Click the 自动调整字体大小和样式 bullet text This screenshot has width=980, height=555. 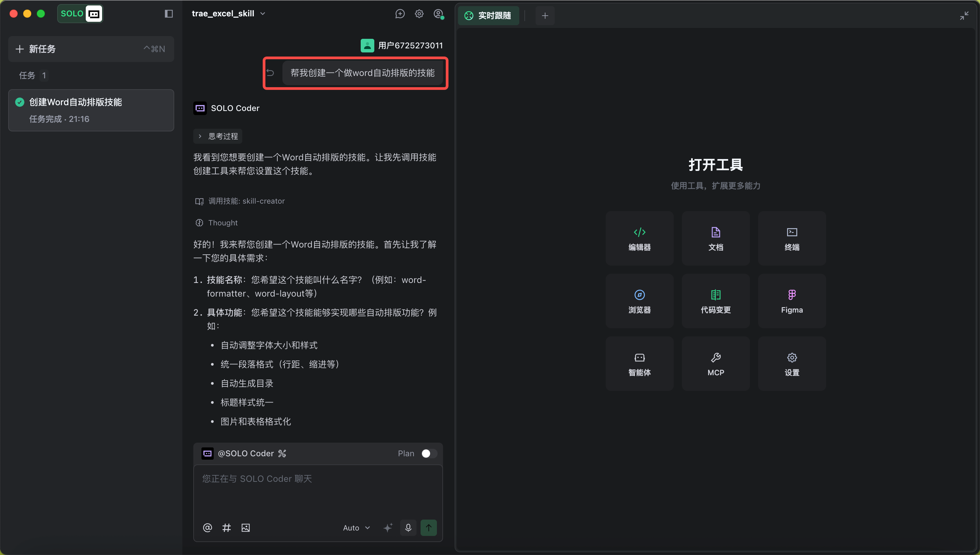tap(269, 345)
